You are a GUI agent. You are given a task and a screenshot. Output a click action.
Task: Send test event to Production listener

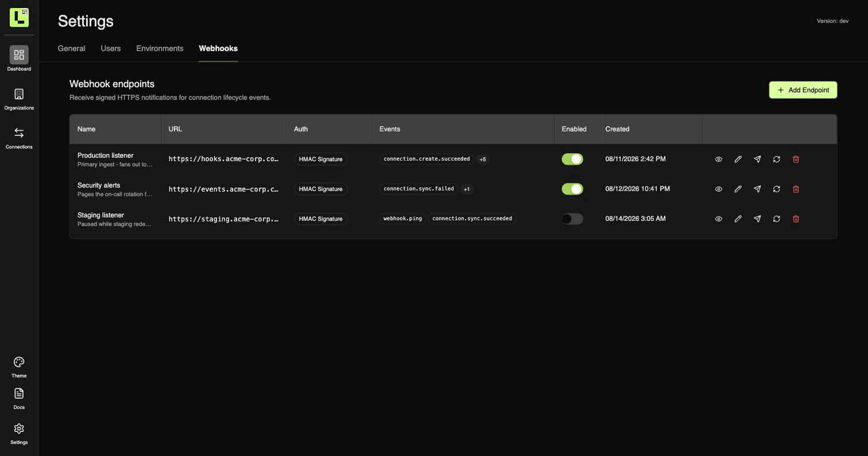757,159
